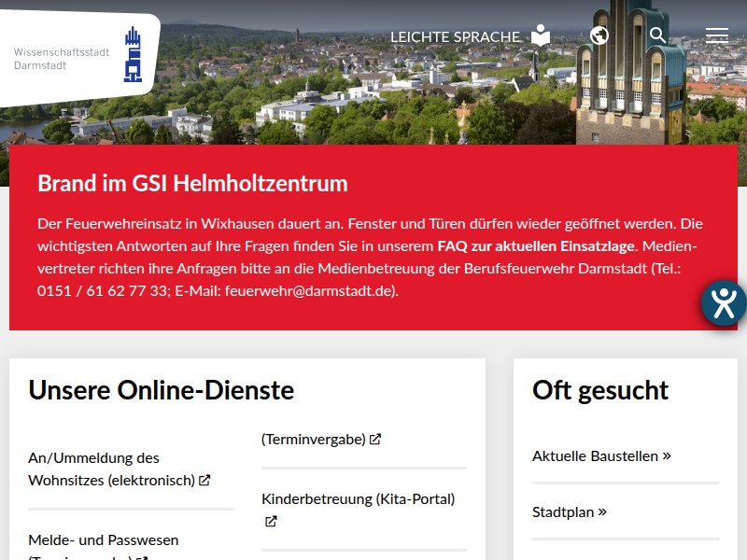
Task: Click the Oft gesucht heading
Action: [x=600, y=390]
